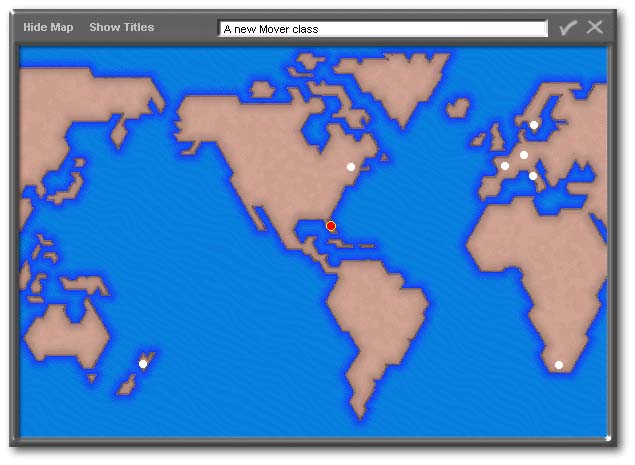635x465 pixels.
Task: Select the white marker on Italy
Action: point(533,176)
